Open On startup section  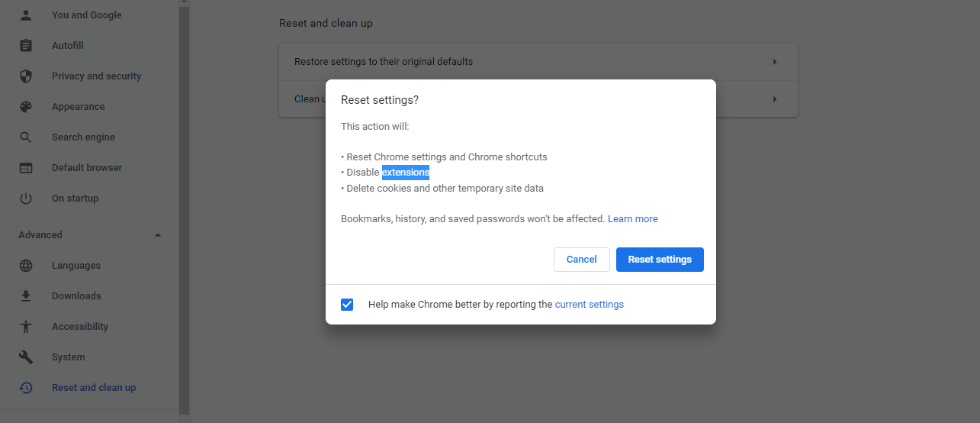click(x=75, y=199)
